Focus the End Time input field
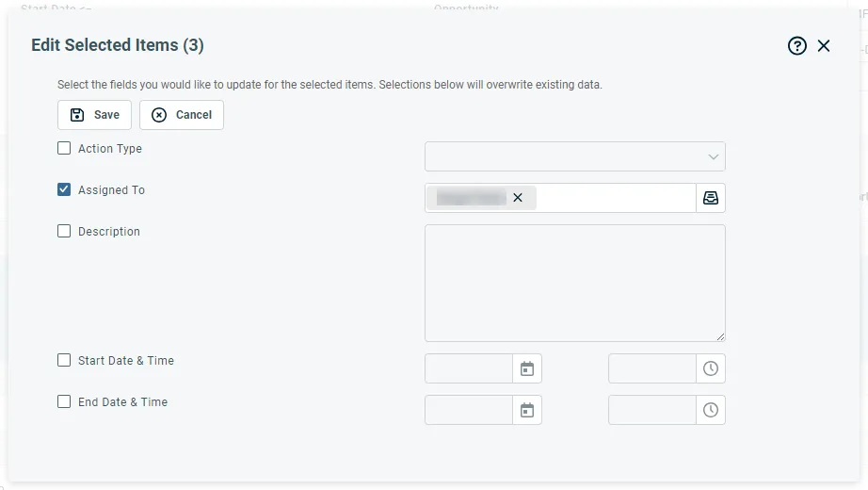This screenshot has height=490, width=868. pos(651,410)
